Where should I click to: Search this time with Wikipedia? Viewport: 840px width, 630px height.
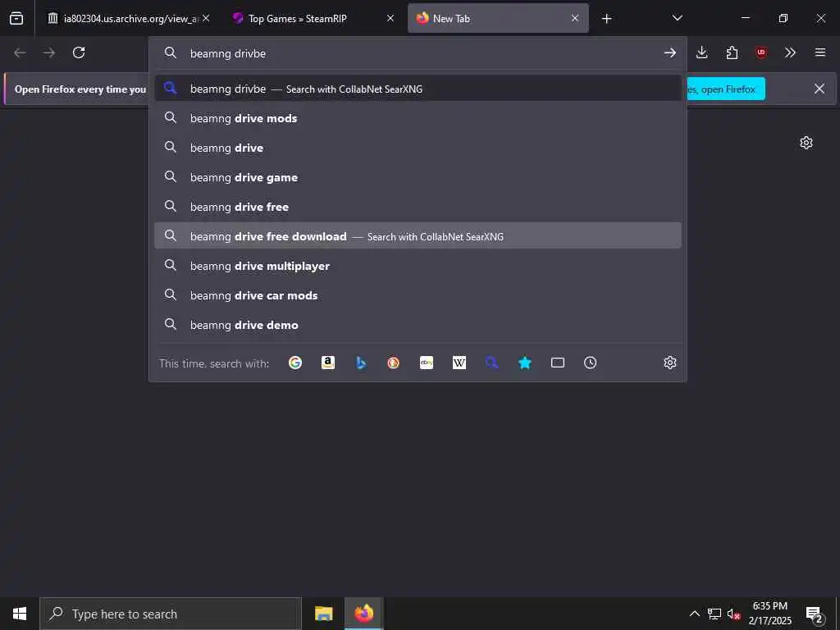(x=459, y=363)
